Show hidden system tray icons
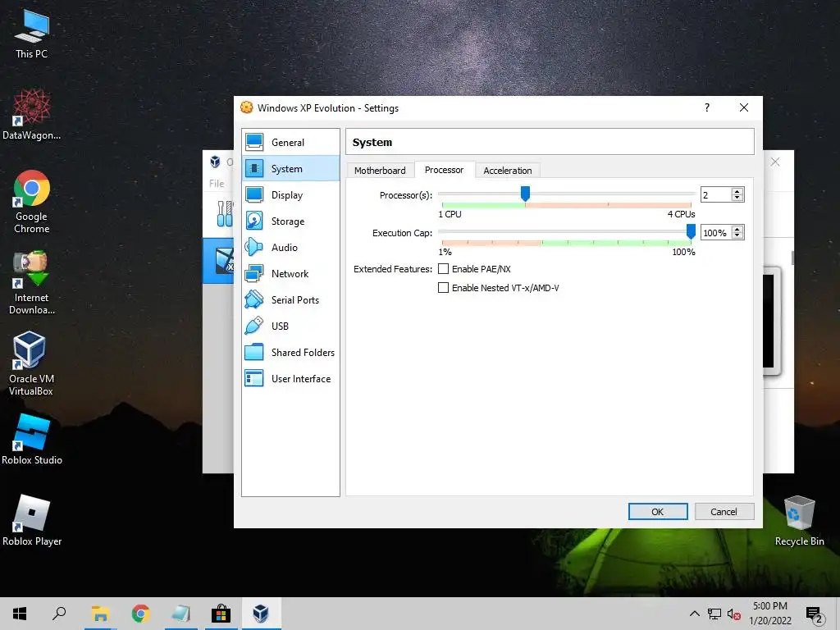 coord(694,614)
